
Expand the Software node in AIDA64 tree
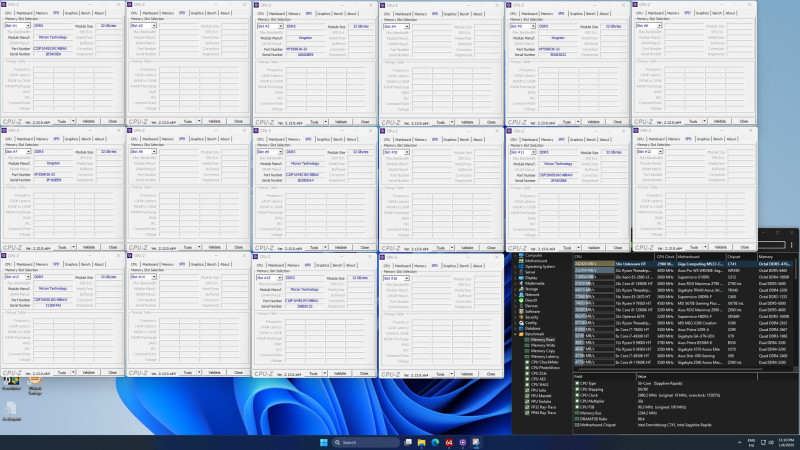(516, 312)
